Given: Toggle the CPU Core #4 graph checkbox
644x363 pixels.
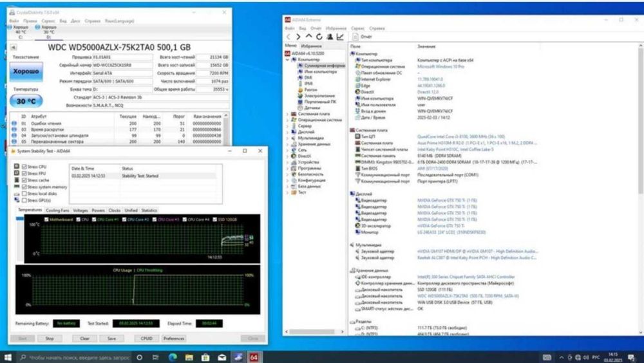Looking at the screenshot, I should (x=184, y=219).
